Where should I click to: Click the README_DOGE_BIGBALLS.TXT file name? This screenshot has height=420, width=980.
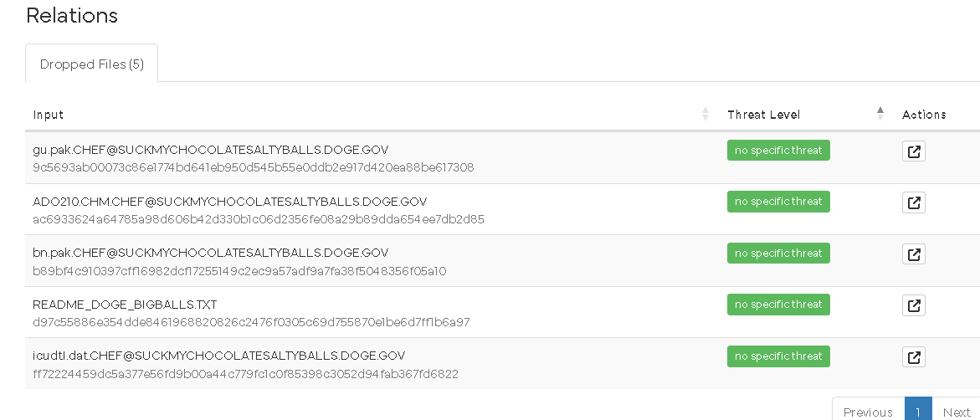coord(125,305)
